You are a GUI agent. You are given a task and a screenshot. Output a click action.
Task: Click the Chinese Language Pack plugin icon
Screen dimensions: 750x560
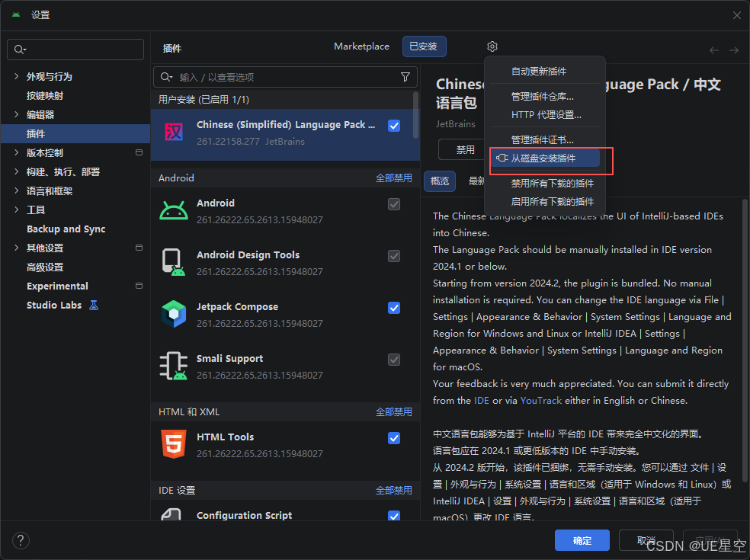174,132
